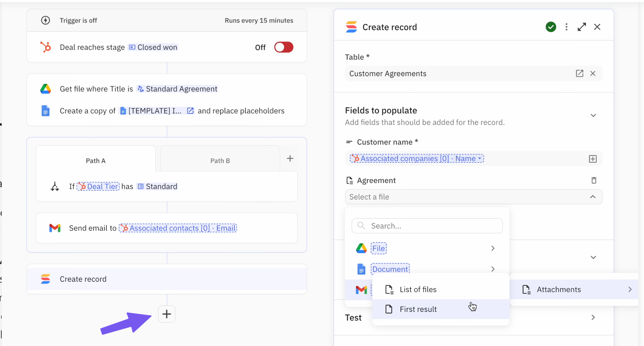
Task: Expand the Create record panel to fullscreen
Action: coord(582,27)
